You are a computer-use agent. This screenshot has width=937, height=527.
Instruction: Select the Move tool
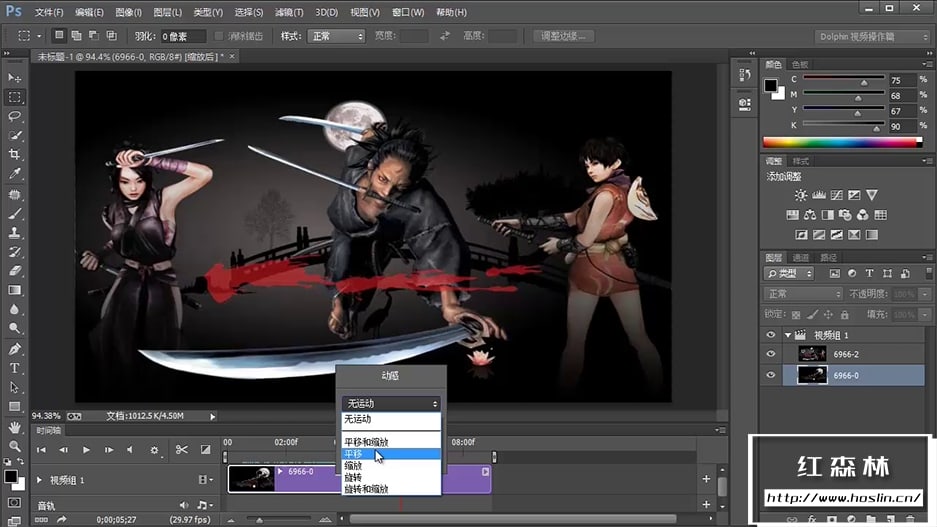click(x=15, y=78)
